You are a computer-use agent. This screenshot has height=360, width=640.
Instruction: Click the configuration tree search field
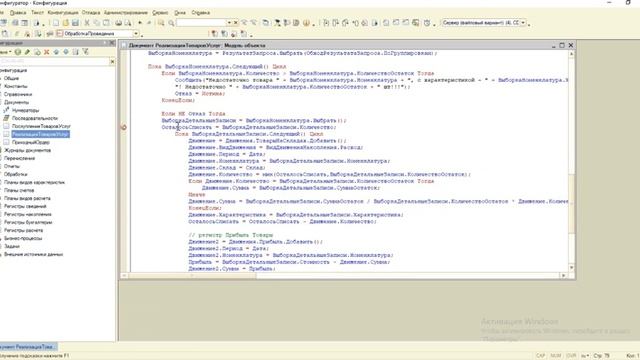click(54, 61)
